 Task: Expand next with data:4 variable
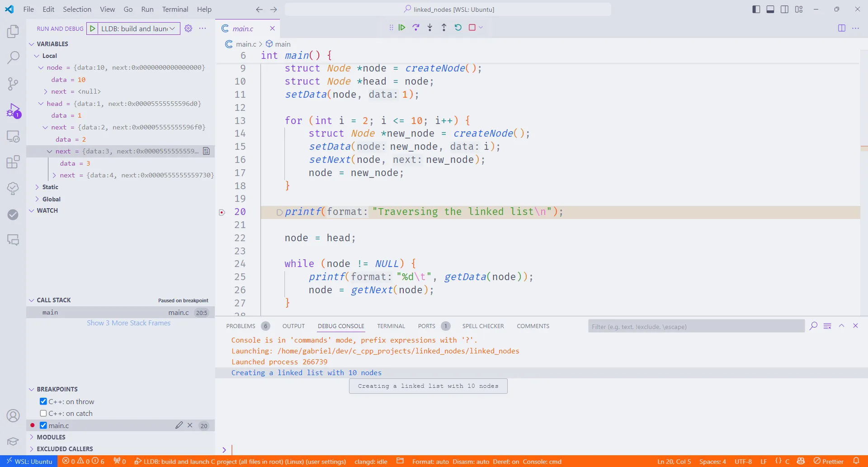[x=54, y=175]
